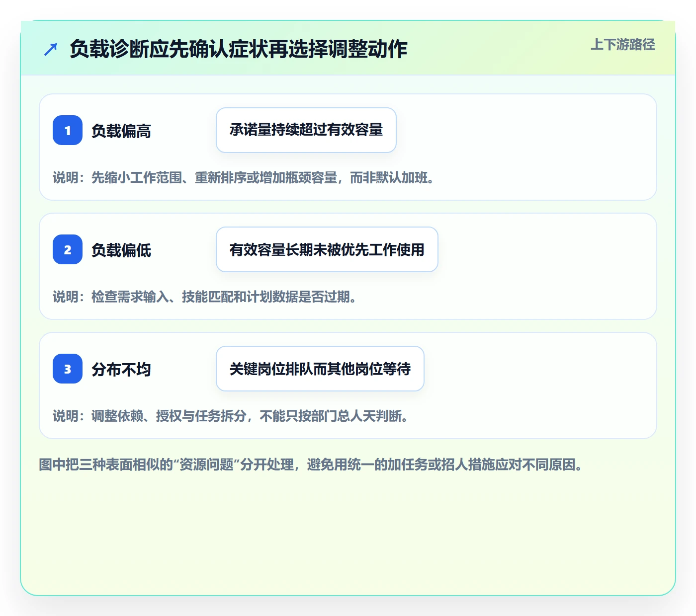The width and height of the screenshot is (696, 616).
Task: Click the number 3 badge for 分布不均
Action: pos(68,369)
